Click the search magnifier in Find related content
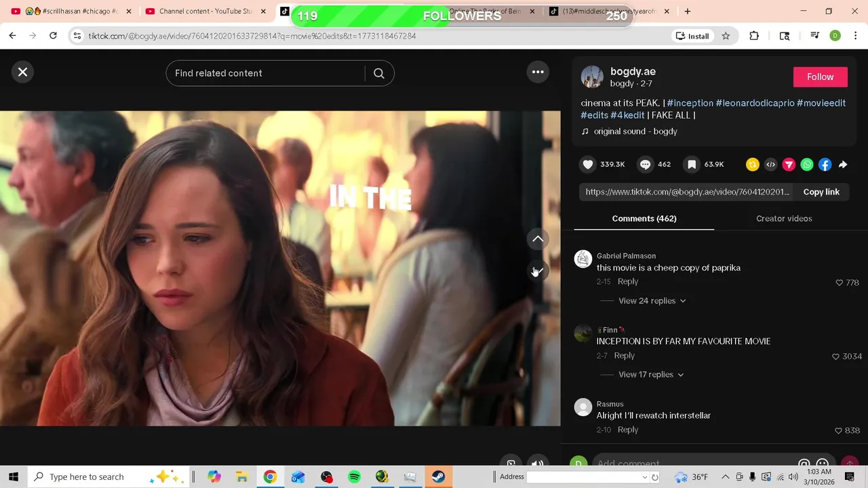Screen dimensions: 868x488 (379, 73)
